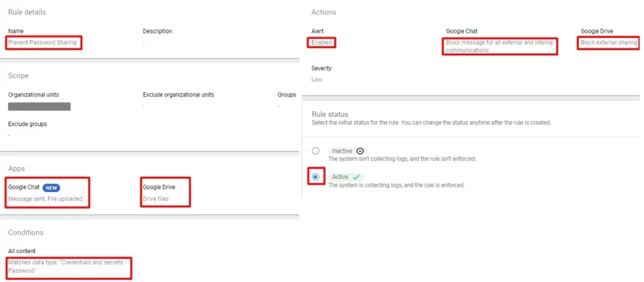The height and width of the screenshot is (282, 644).
Task: Click the Scope section heading
Action: pyautogui.click(x=18, y=76)
